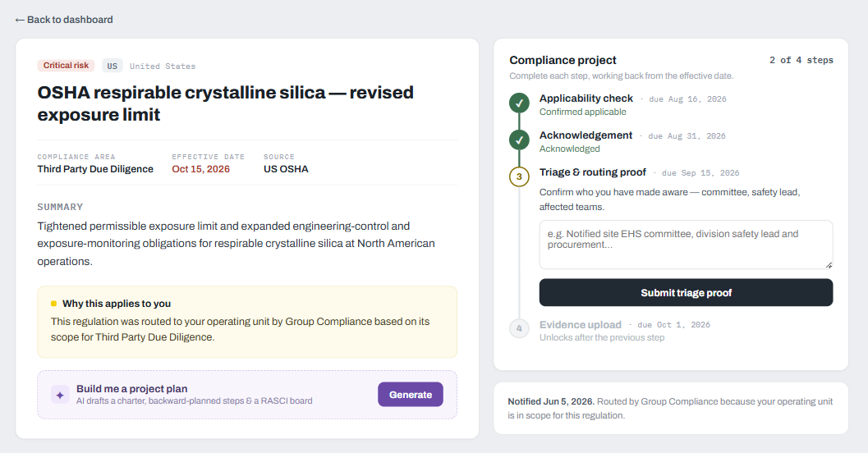Submit triage proof

click(x=686, y=293)
